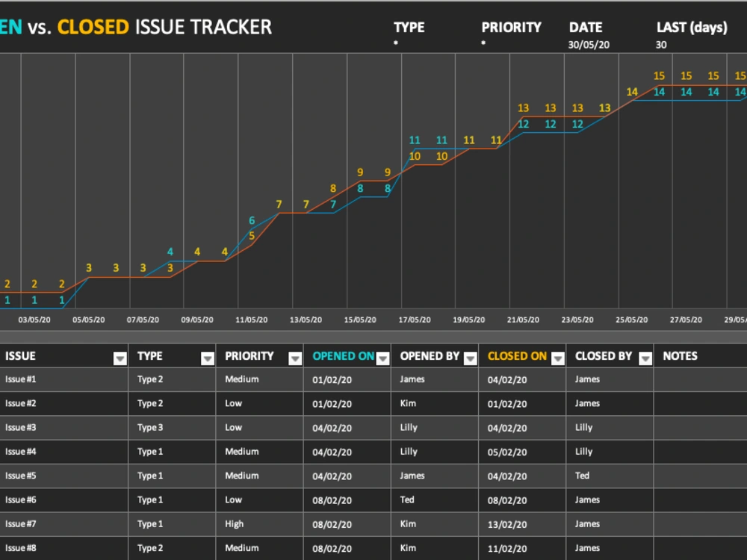The height and width of the screenshot is (560, 747).
Task: Open the ISSUE column filter dropdown
Action: [120, 358]
